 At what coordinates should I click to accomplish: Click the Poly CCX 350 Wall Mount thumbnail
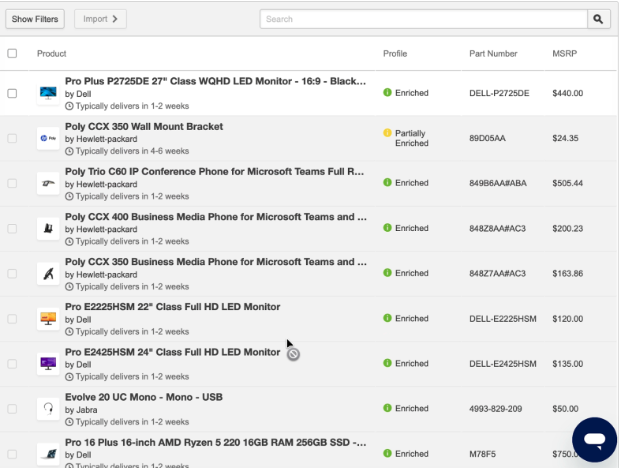pos(47,138)
